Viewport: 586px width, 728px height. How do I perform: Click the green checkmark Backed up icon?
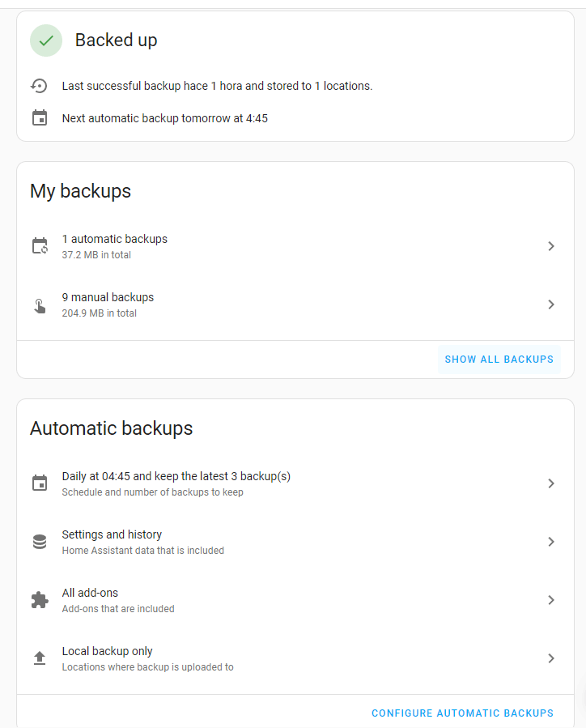tap(46, 40)
